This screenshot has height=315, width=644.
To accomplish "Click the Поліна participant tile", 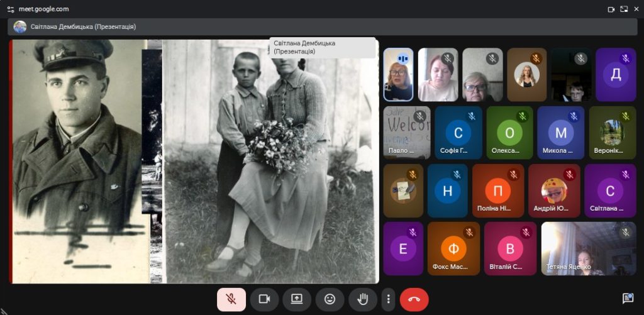I will point(497,191).
